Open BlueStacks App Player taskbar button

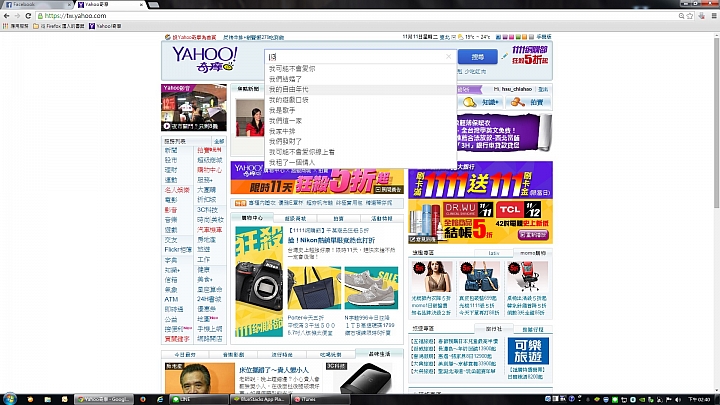coord(259,399)
